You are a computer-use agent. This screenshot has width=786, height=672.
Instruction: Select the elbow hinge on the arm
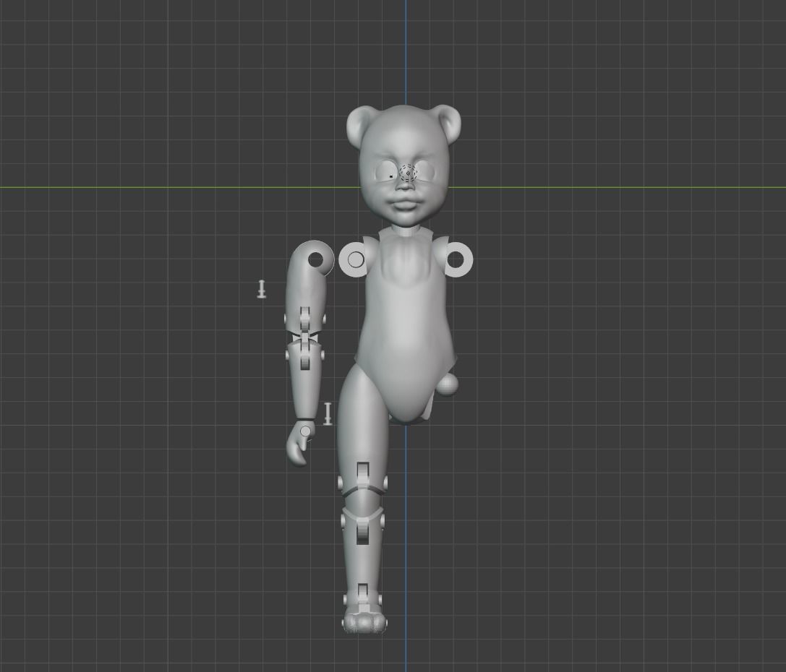304,338
